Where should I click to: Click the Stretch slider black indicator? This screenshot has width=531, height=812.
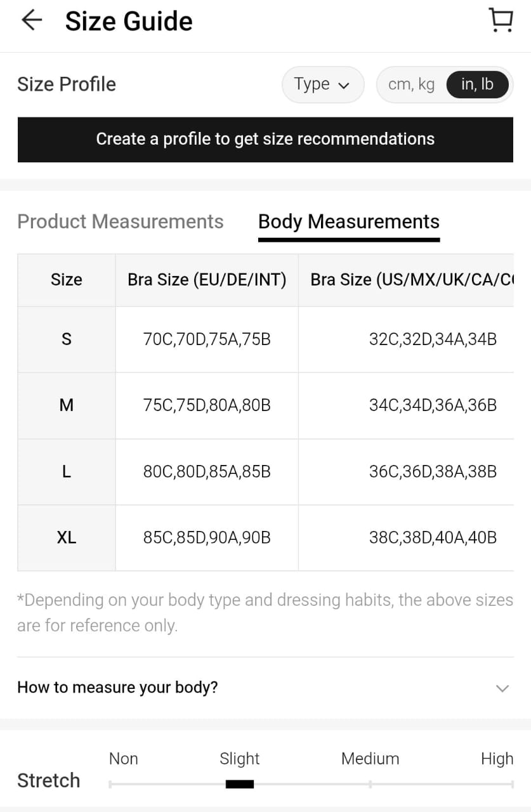pyautogui.click(x=240, y=785)
